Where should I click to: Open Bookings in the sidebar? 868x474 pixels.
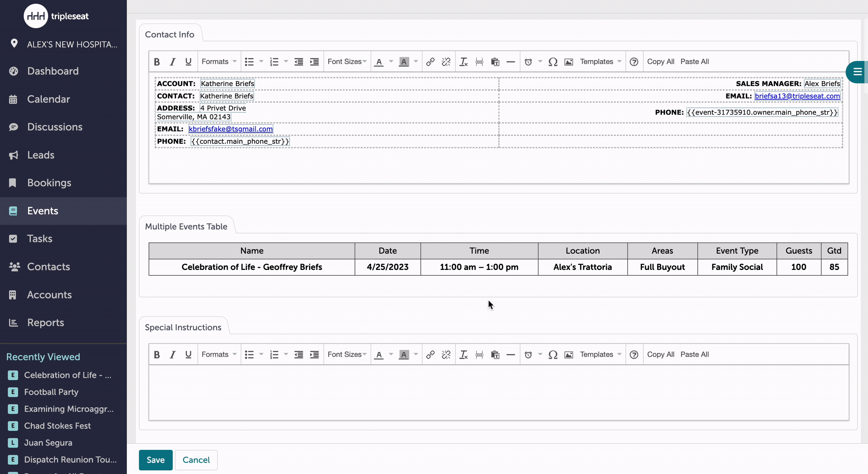(63, 183)
